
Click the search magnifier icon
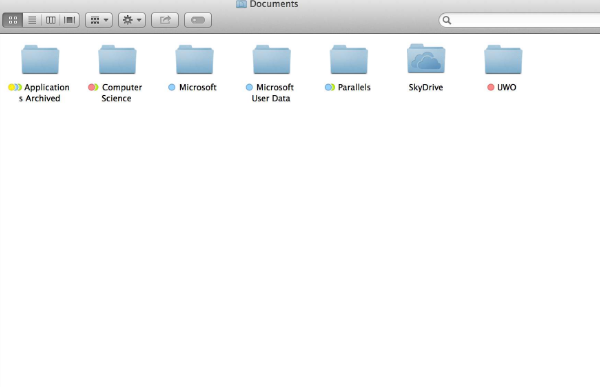pos(447,20)
